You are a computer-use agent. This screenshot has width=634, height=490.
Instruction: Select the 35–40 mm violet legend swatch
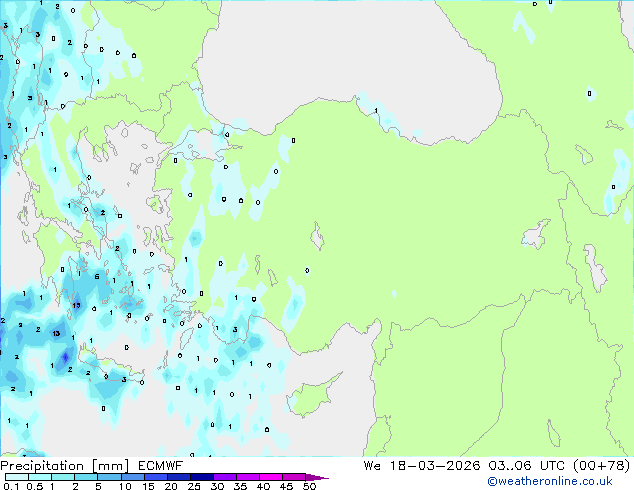(x=247, y=477)
